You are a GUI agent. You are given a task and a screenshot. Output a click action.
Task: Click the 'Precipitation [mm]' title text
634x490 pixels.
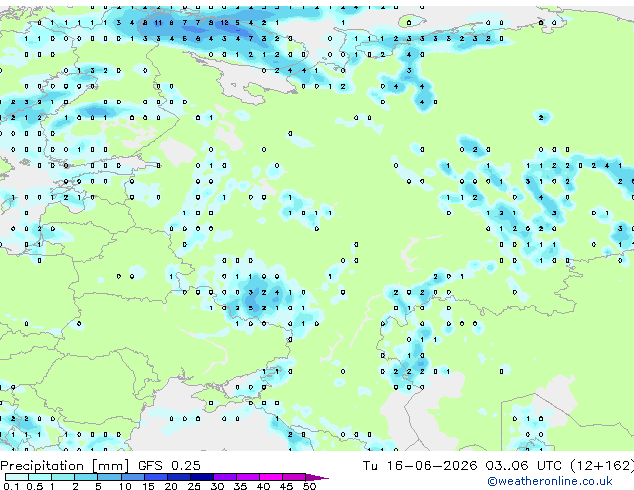pos(65,466)
